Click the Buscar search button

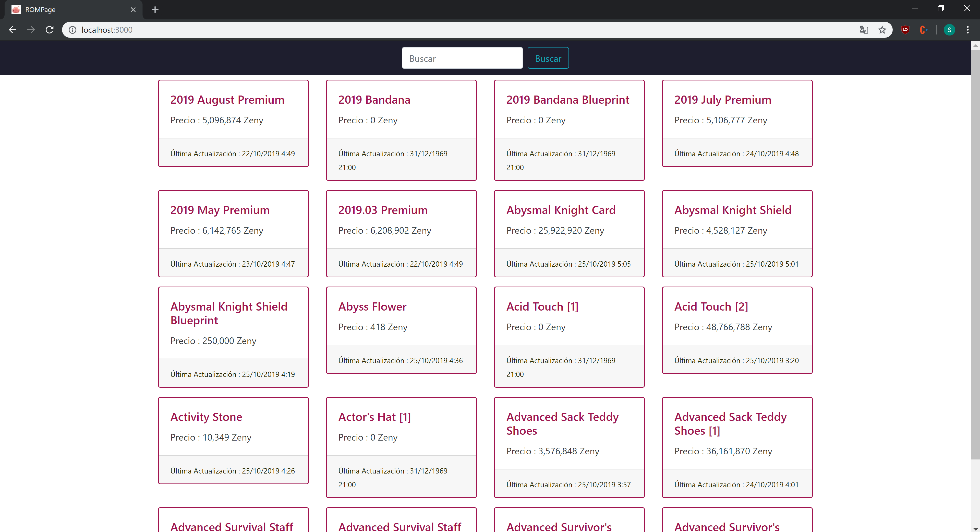tap(548, 58)
